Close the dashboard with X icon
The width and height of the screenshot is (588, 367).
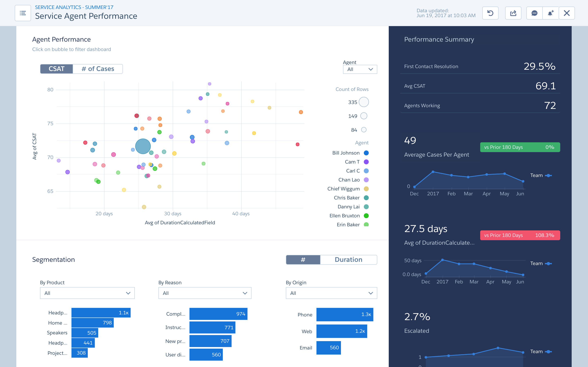(567, 13)
